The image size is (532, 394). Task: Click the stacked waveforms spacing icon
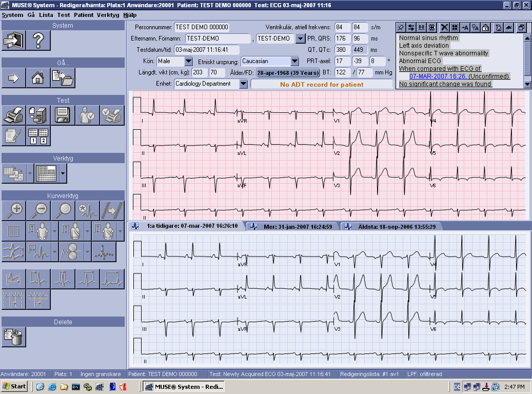click(13, 252)
